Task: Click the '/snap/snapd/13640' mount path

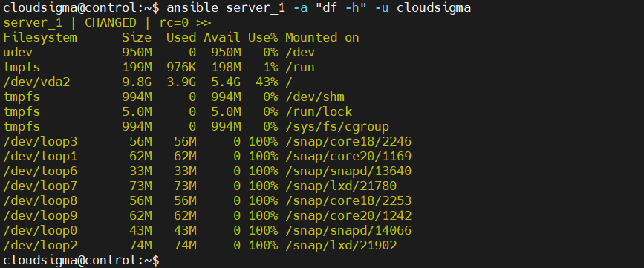Action: pos(348,171)
